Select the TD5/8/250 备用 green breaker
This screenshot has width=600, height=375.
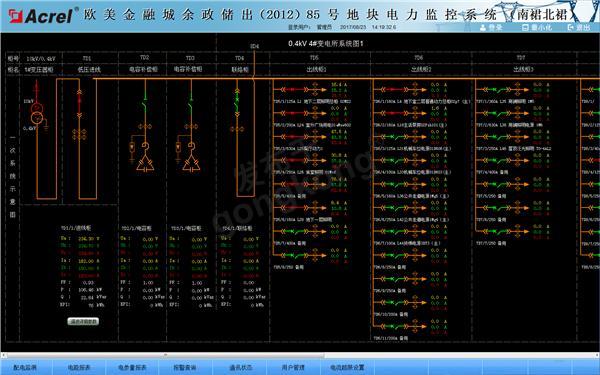click(294, 255)
